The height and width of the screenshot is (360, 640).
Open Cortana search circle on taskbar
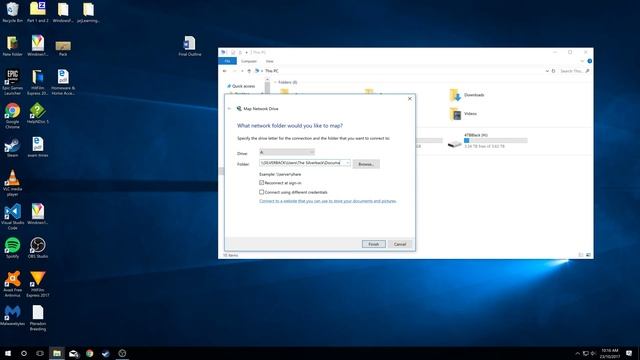pos(24,353)
